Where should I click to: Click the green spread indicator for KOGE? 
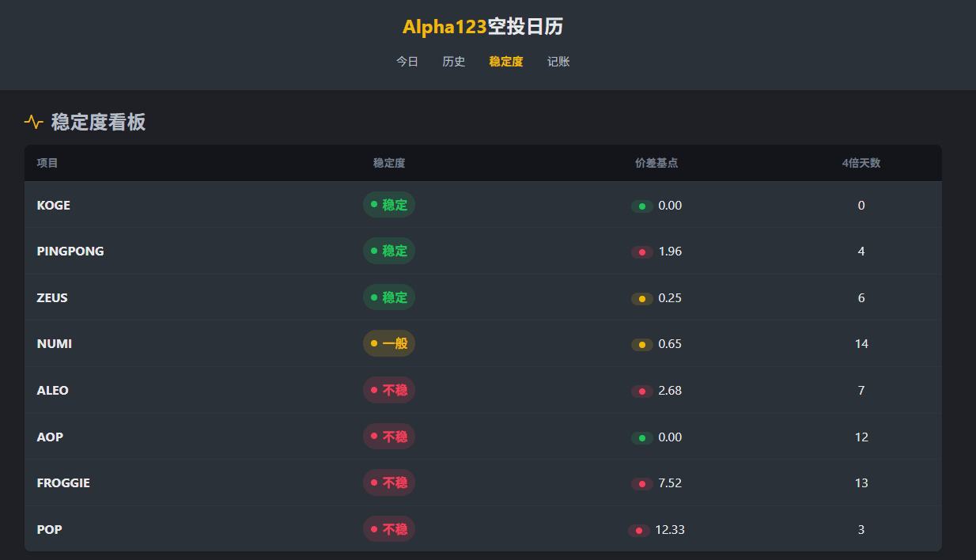[641, 206]
